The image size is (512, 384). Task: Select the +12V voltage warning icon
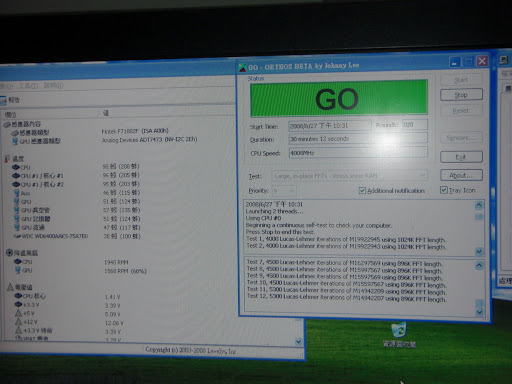pyautogui.click(x=19, y=322)
